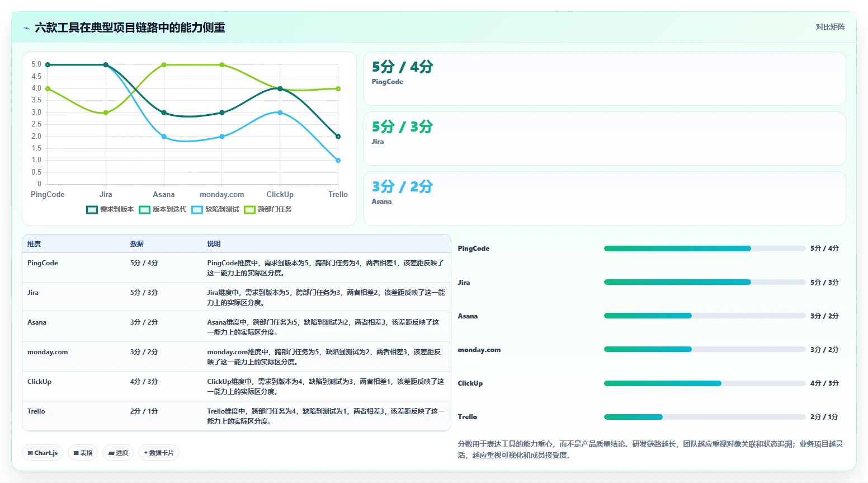Select the Trello row in the table
The width and height of the screenshot is (868, 483).
237,416
